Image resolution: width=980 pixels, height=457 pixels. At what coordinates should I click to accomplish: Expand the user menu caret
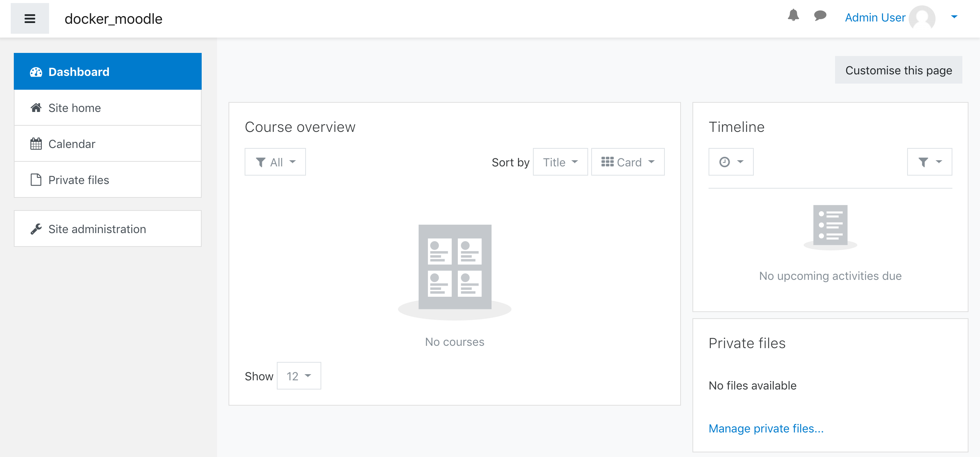coord(954,17)
